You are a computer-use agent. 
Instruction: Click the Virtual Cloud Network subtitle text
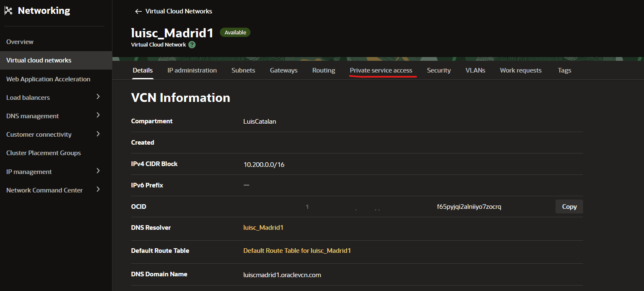click(159, 44)
